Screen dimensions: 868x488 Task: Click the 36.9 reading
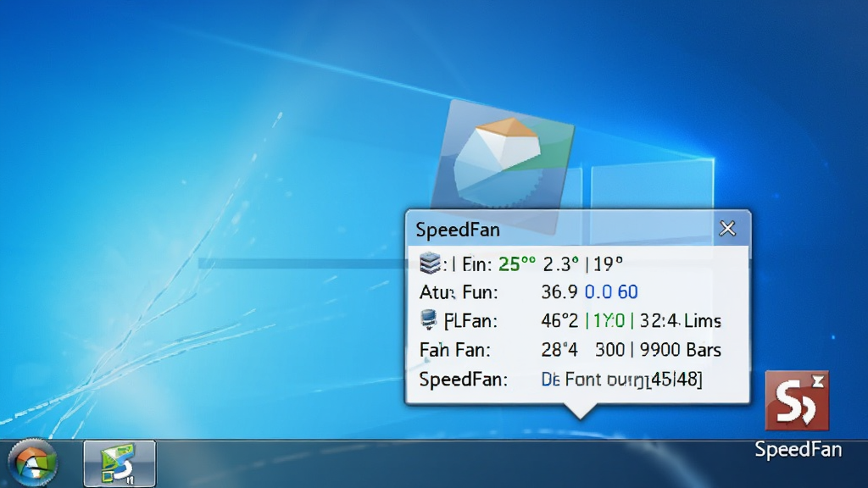[559, 291]
